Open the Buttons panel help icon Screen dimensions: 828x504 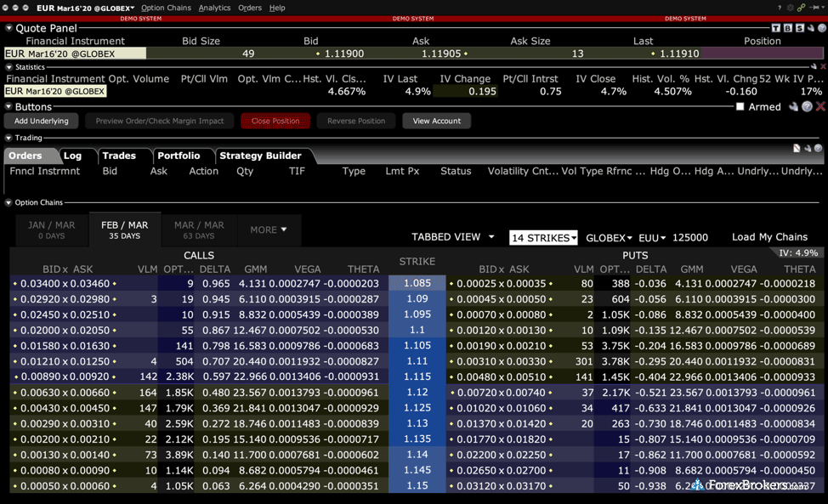click(x=808, y=107)
